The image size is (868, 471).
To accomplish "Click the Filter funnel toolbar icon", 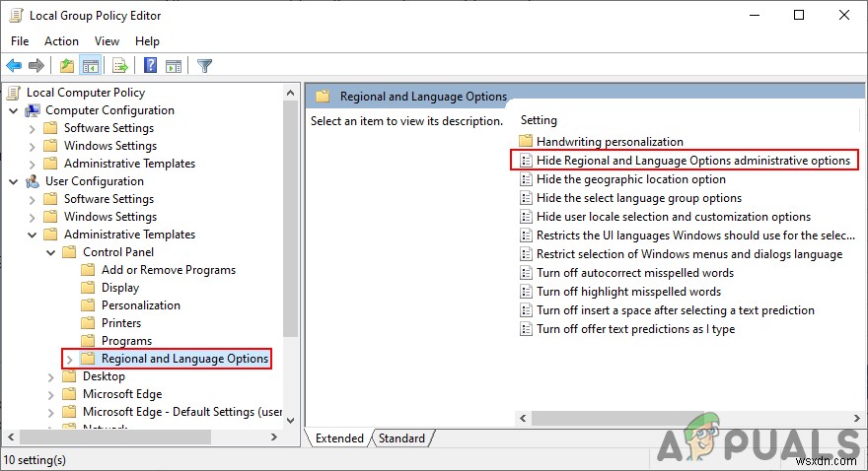I will pyautogui.click(x=204, y=66).
